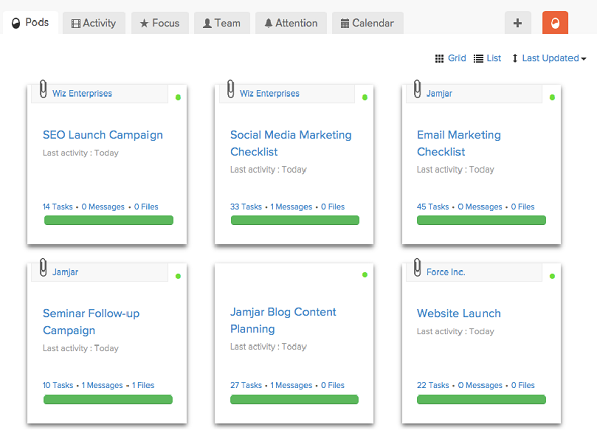This screenshot has width=597, height=433.
Task: Click the sort arrows icon beside Last Updated
Action: tap(515, 58)
